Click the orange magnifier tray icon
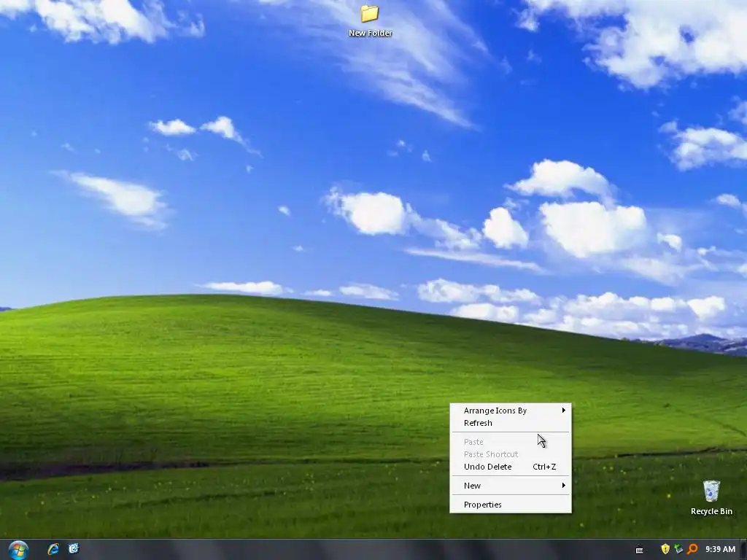The width and height of the screenshot is (747, 560). pos(692,549)
